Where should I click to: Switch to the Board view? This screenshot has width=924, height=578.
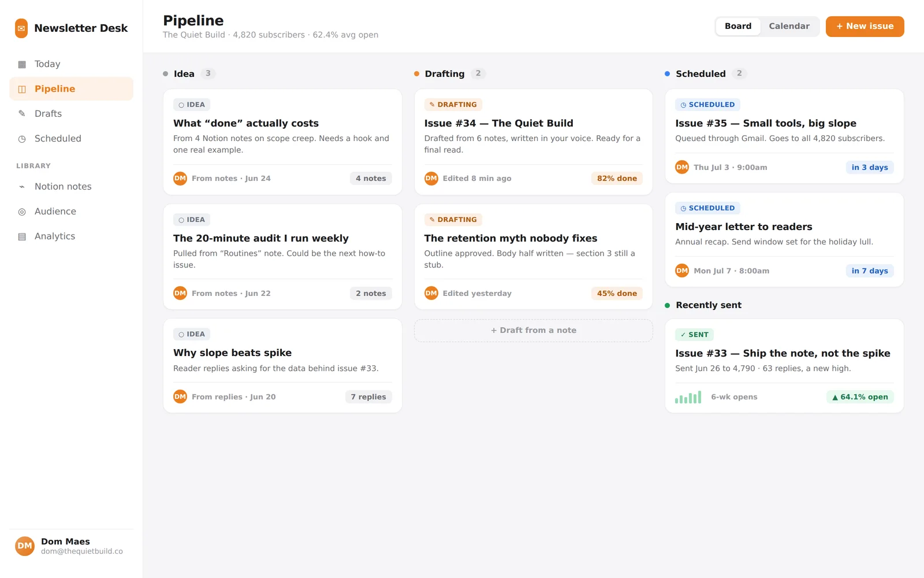(738, 27)
